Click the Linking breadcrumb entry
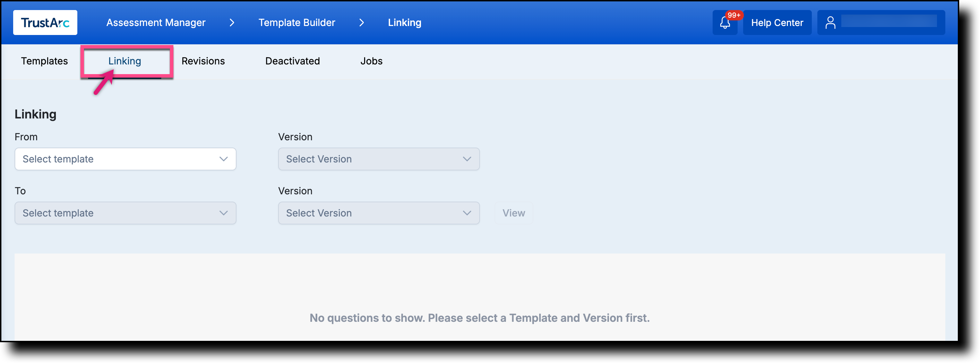 click(404, 23)
